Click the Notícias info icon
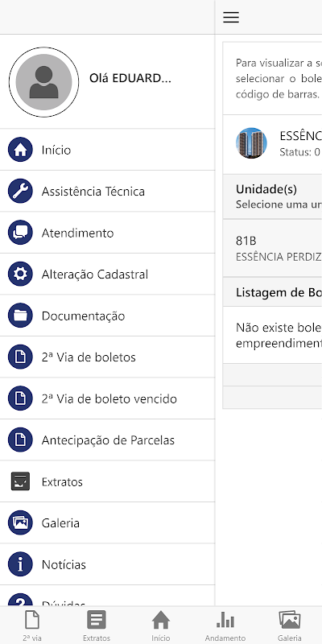This screenshot has width=322, height=644. tap(20, 564)
